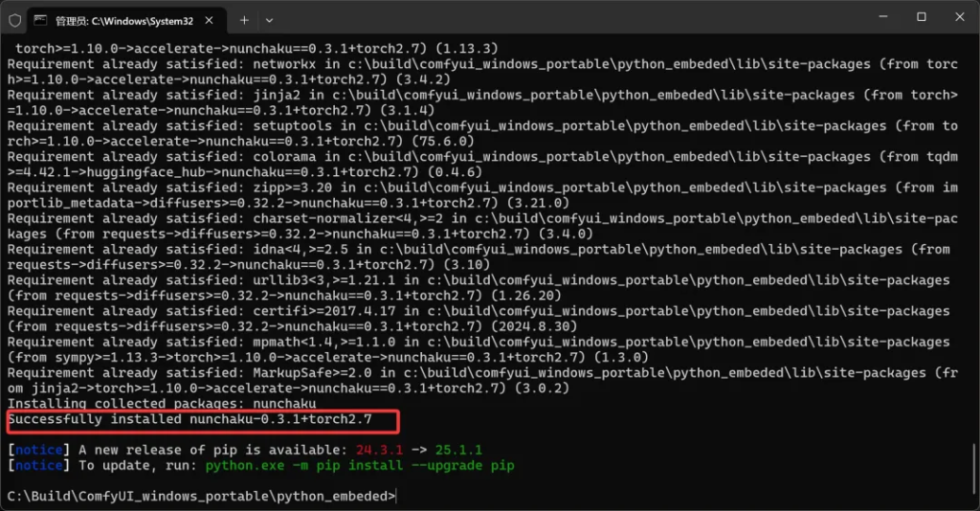Click the prompt C:\Build\ComfyUI_windows_portable\python_embeded>

(201, 497)
